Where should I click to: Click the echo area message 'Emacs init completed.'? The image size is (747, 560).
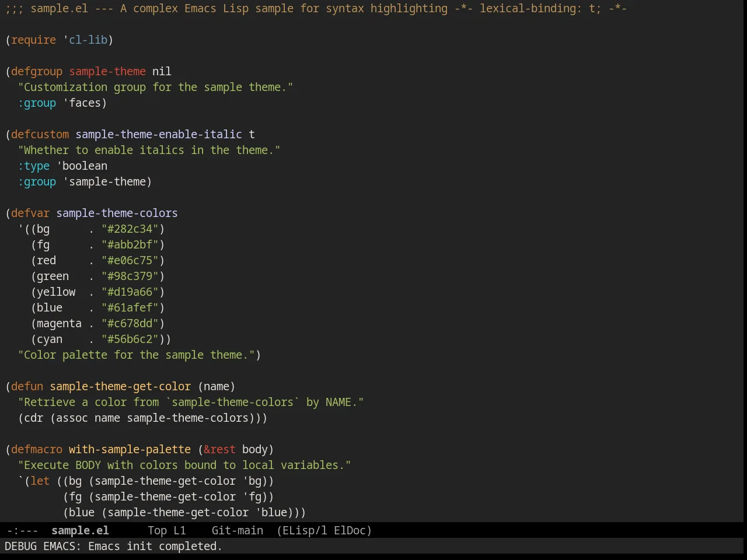155,546
